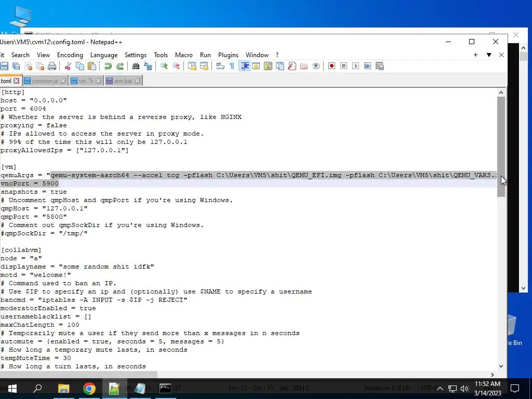Viewport: 532px width, 399px height.
Task: Save the current recorded macro icon
Action: coord(380,66)
